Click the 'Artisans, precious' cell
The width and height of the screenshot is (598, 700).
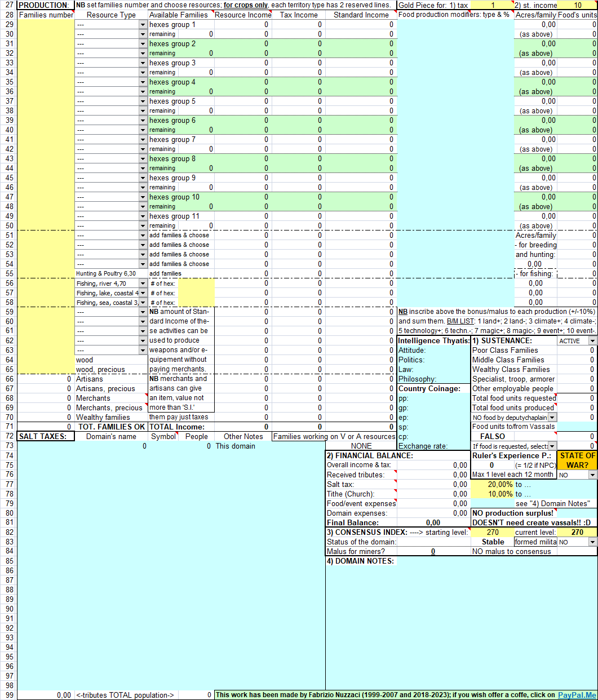pyautogui.click(x=112, y=389)
